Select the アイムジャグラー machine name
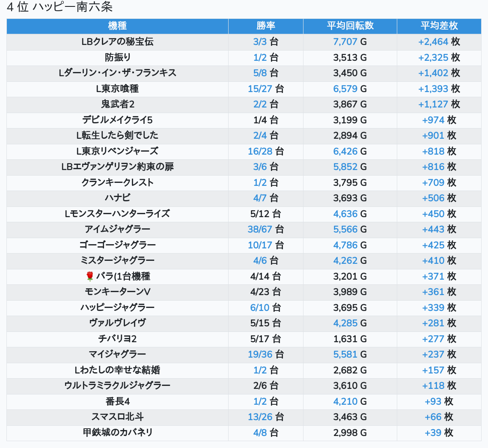This screenshot has height=448, width=488. (117, 229)
